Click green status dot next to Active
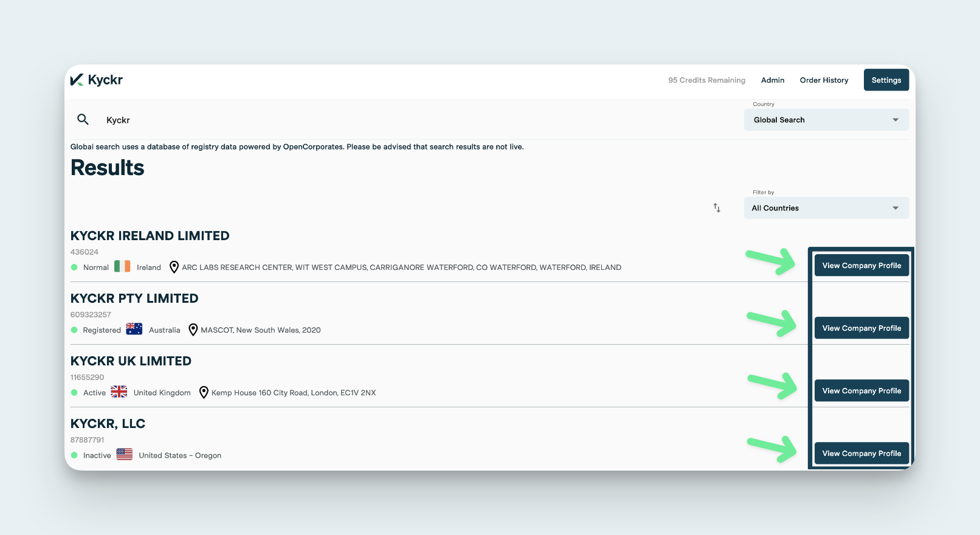Image resolution: width=980 pixels, height=535 pixels. pyautogui.click(x=74, y=392)
